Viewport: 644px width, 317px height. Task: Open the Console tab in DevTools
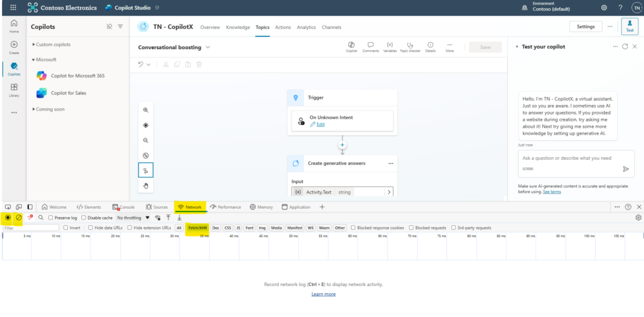(x=123, y=206)
